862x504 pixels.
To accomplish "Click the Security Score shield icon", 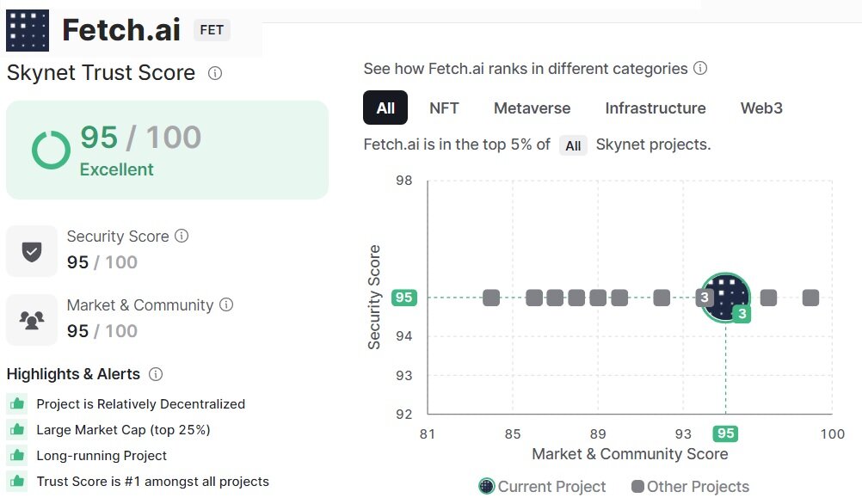I will pyautogui.click(x=32, y=251).
